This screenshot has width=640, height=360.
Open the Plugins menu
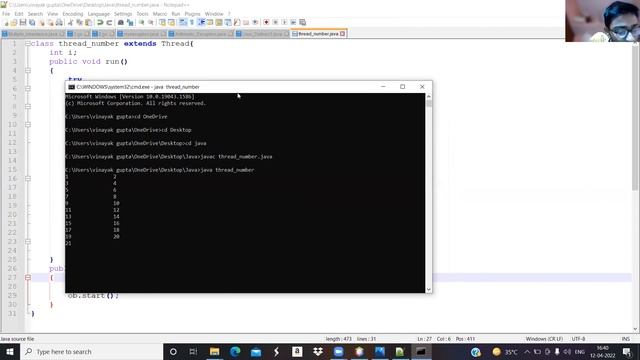tap(192, 14)
